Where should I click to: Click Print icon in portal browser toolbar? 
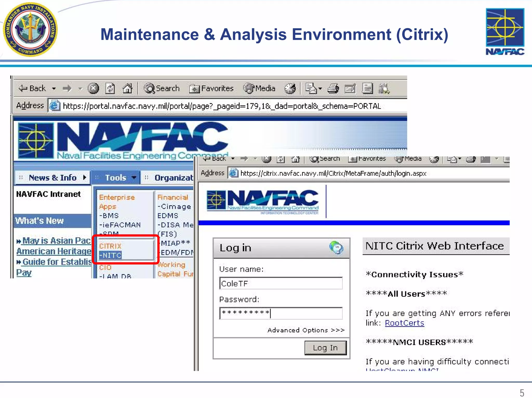click(333, 88)
